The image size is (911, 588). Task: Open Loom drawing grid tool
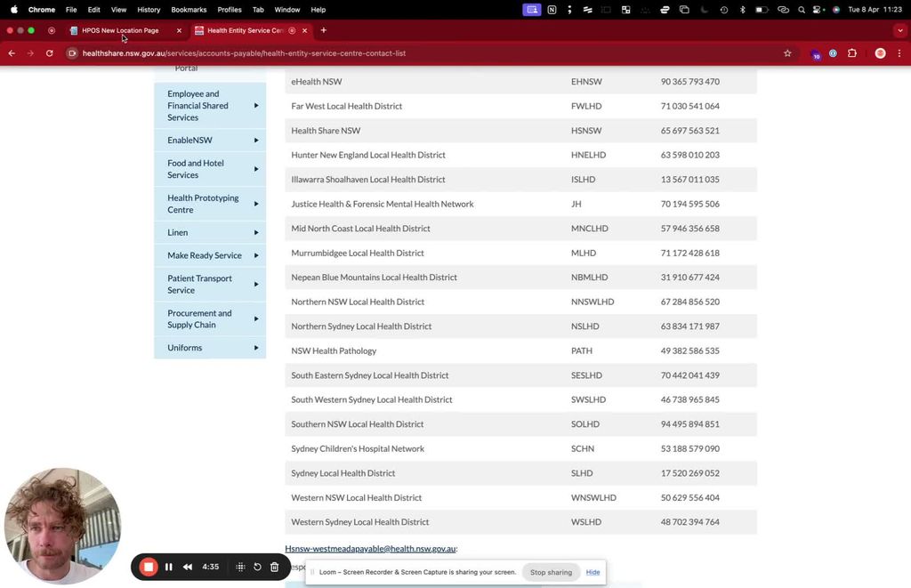[x=240, y=567]
